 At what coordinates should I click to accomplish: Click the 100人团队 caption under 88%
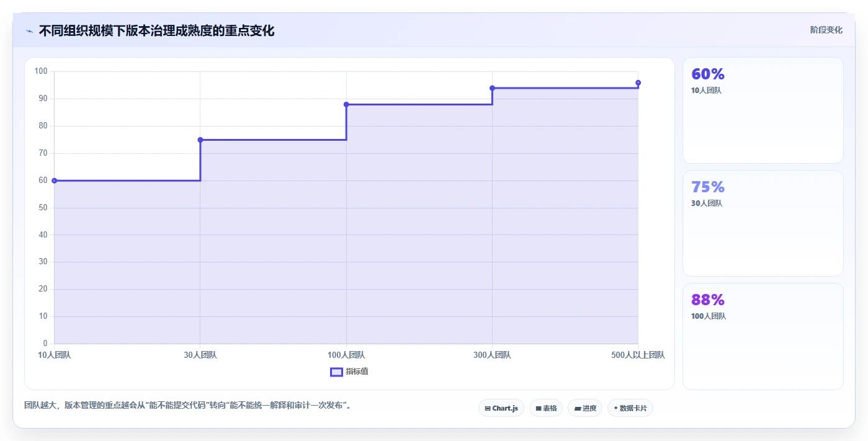(x=709, y=316)
